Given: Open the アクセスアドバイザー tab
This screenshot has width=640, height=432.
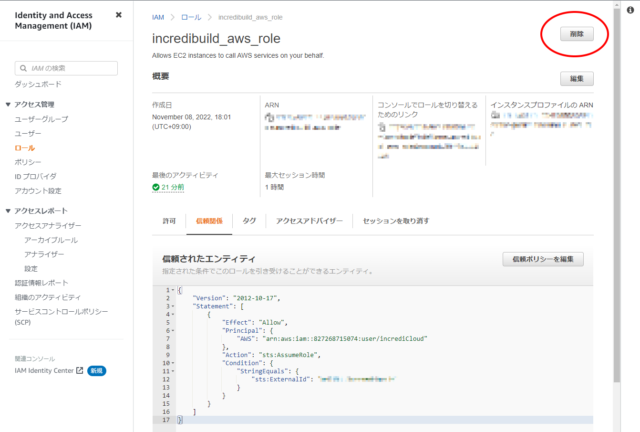Looking at the screenshot, I should [x=309, y=221].
